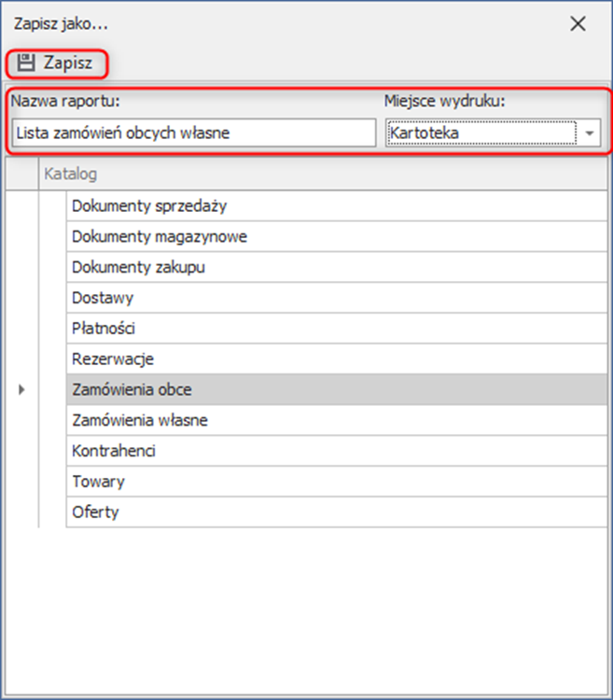The width and height of the screenshot is (613, 700).
Task: Click the highlighted Zamówienia obce row
Action: [x=336, y=390]
